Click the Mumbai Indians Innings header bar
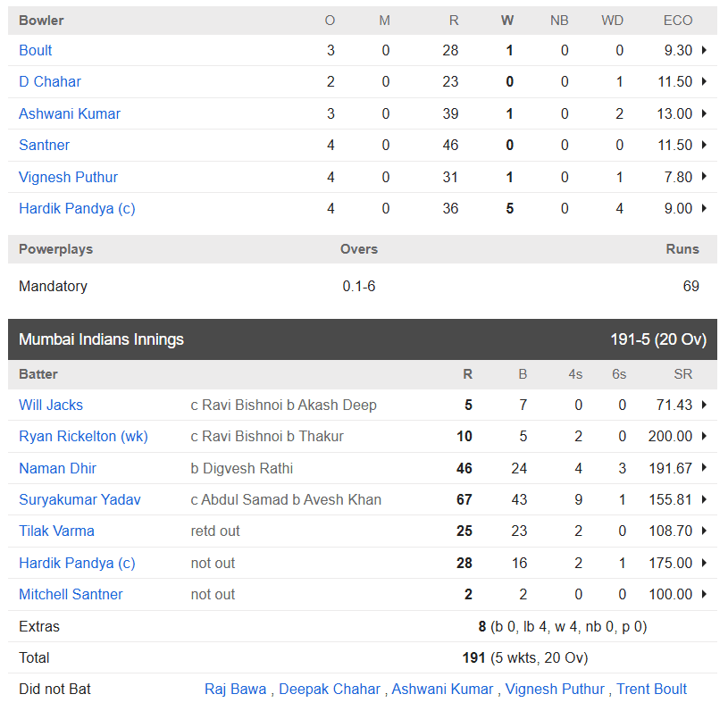The width and height of the screenshot is (728, 711). (x=363, y=339)
